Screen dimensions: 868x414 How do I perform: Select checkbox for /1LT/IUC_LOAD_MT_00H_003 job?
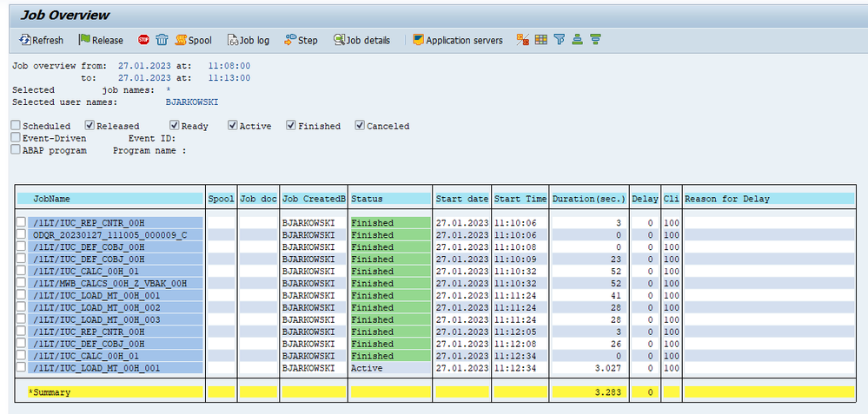coord(21,319)
